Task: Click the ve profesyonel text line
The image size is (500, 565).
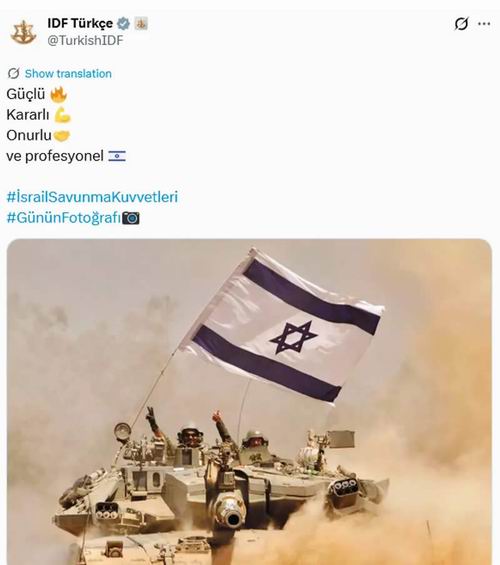Action: click(x=55, y=156)
